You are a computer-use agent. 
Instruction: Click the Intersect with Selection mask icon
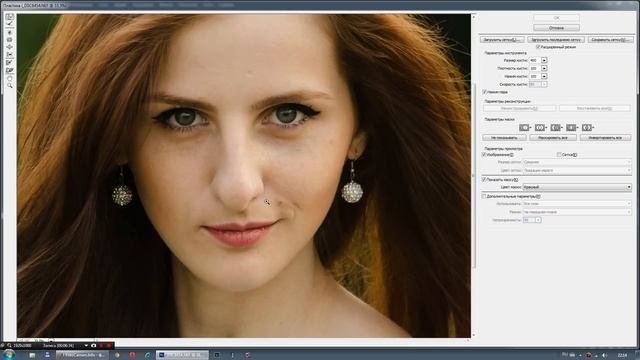click(571, 128)
